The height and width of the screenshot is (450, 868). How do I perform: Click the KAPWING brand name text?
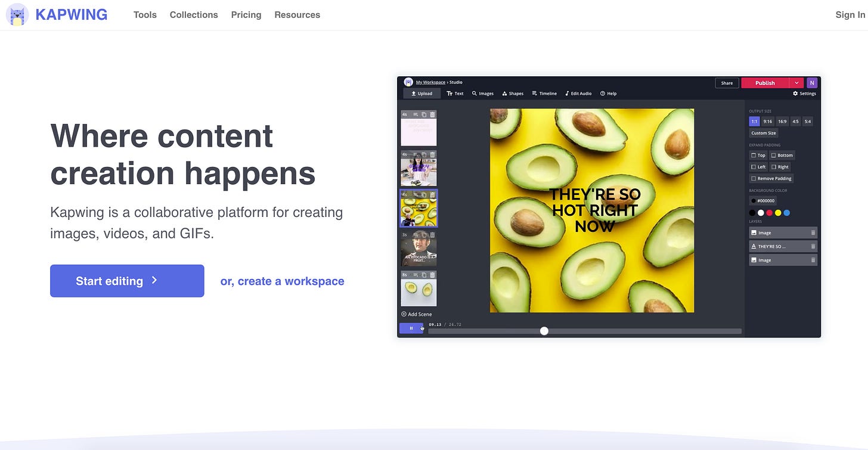pyautogui.click(x=72, y=15)
